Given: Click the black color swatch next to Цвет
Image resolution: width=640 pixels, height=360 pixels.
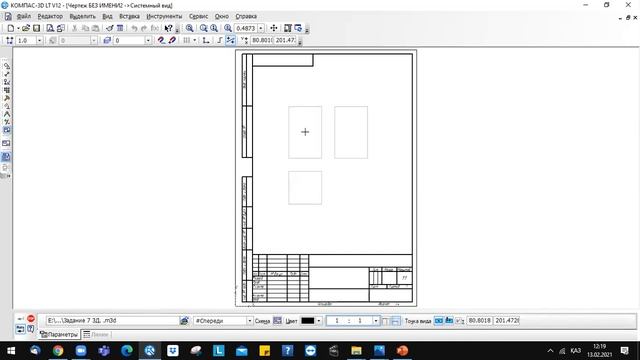Looking at the screenshot, I should pyautogui.click(x=308, y=321).
